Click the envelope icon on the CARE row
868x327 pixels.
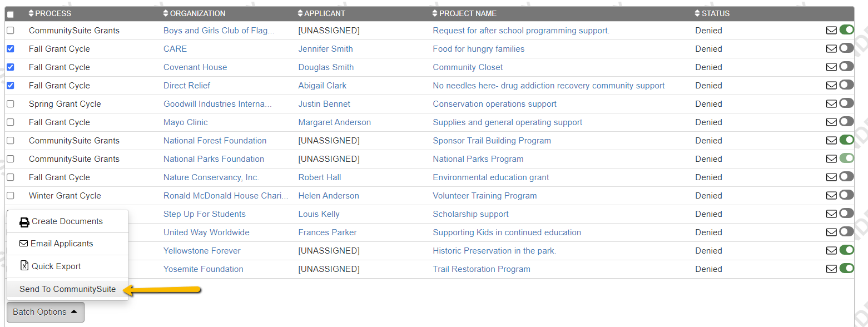(x=831, y=48)
